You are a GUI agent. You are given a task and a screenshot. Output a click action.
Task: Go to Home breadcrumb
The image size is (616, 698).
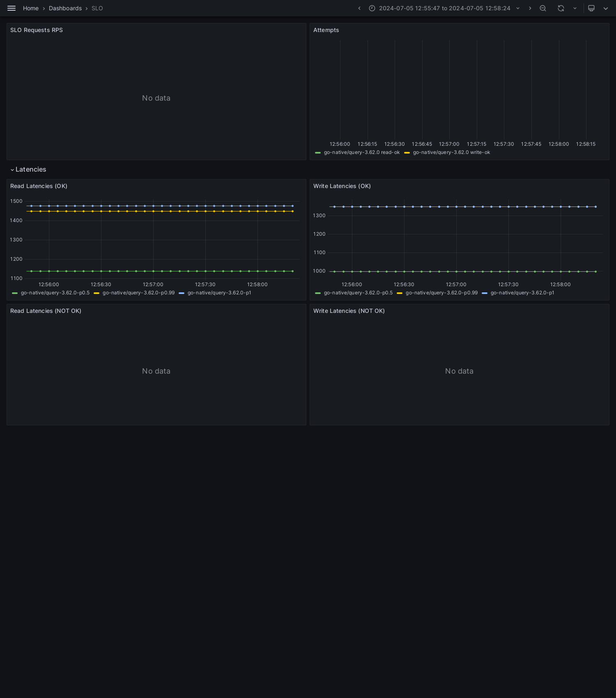pos(31,8)
